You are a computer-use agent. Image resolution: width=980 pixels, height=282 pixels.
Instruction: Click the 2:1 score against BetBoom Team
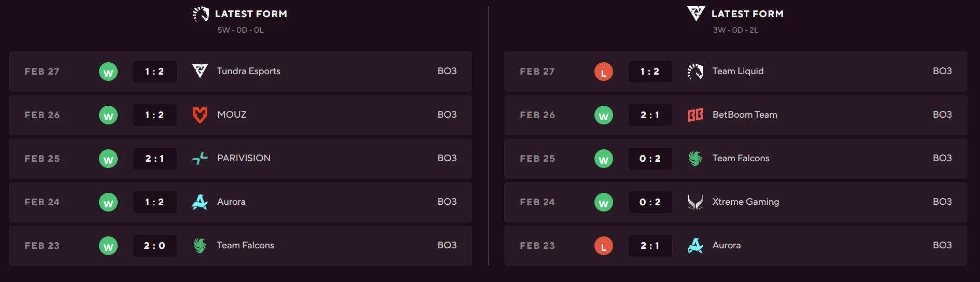tap(650, 115)
